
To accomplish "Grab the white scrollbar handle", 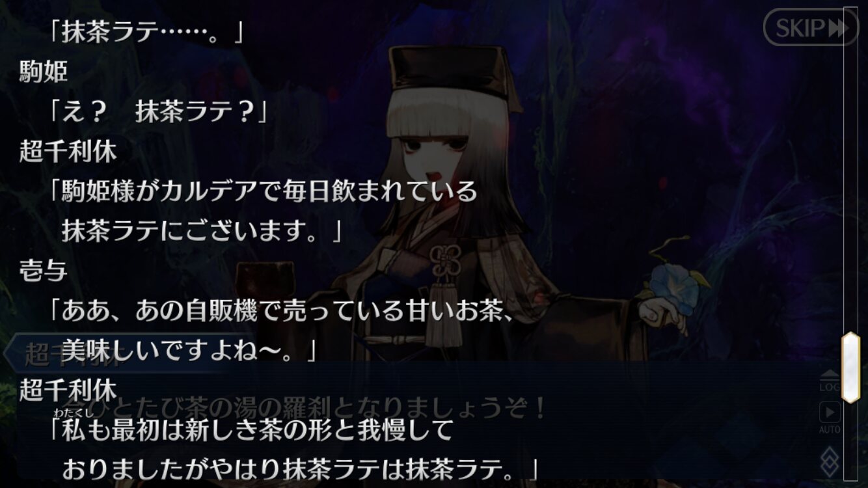I will point(850,367).
